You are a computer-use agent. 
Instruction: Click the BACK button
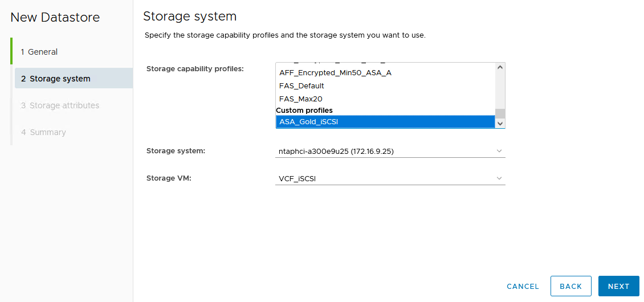point(570,287)
